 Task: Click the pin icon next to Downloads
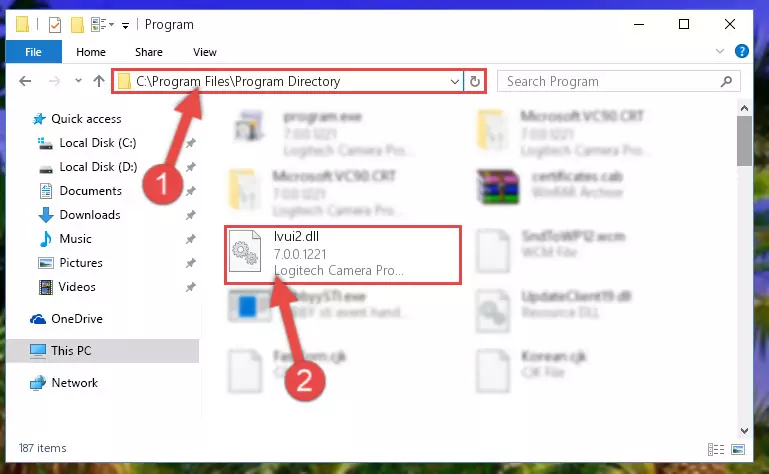pos(190,215)
